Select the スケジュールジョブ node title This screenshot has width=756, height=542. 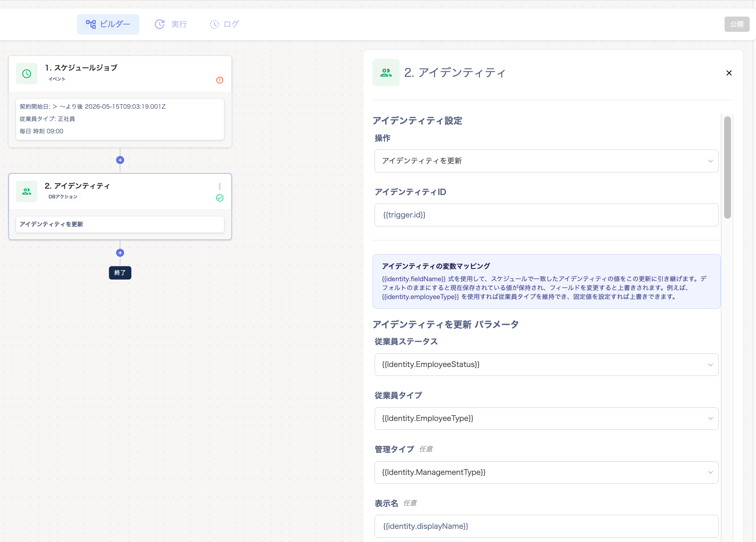point(81,68)
